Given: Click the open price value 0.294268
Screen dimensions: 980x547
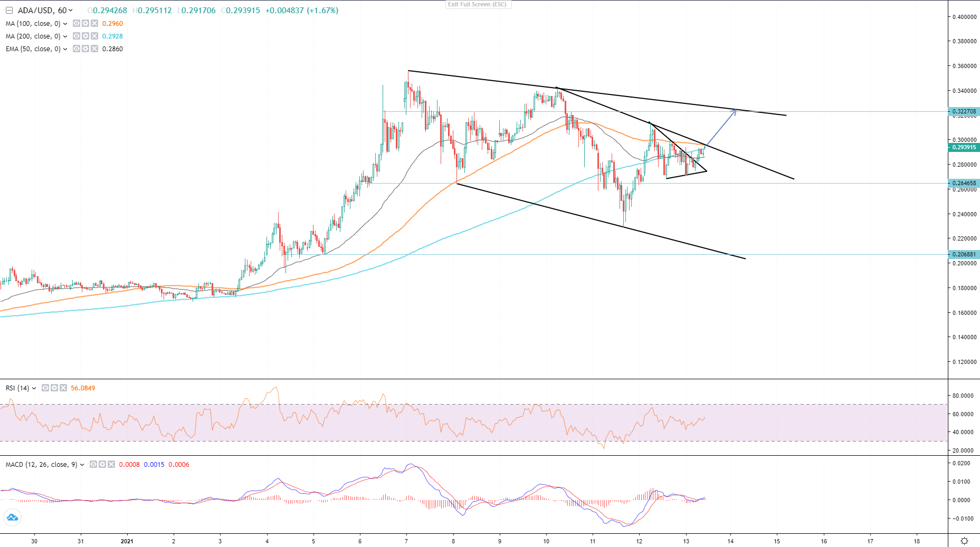Looking at the screenshot, I should pyautogui.click(x=110, y=11).
